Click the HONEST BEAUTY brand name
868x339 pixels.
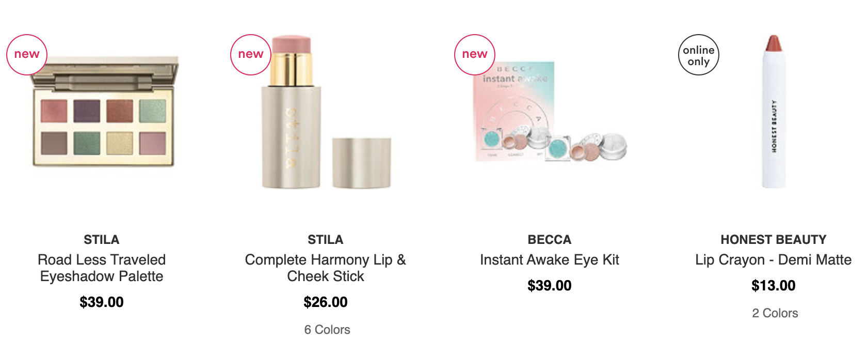click(x=774, y=240)
